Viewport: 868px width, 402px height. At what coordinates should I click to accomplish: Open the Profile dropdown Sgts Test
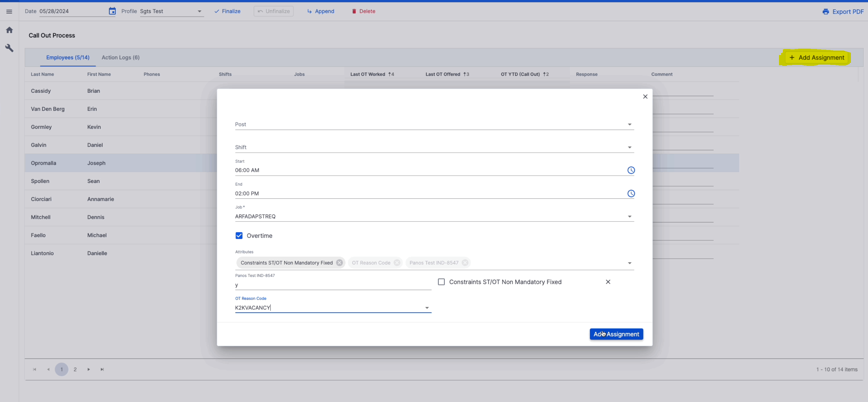point(171,11)
